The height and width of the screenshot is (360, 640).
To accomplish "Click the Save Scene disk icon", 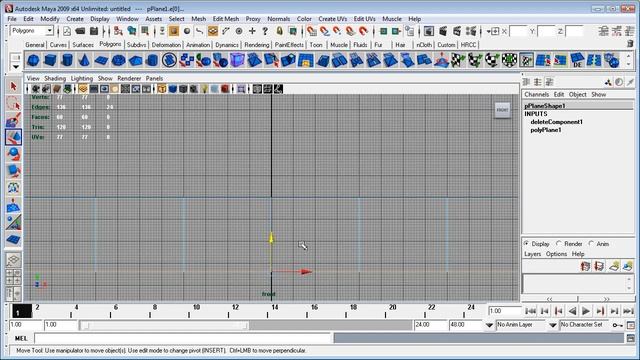I will pyautogui.click(x=94, y=31).
